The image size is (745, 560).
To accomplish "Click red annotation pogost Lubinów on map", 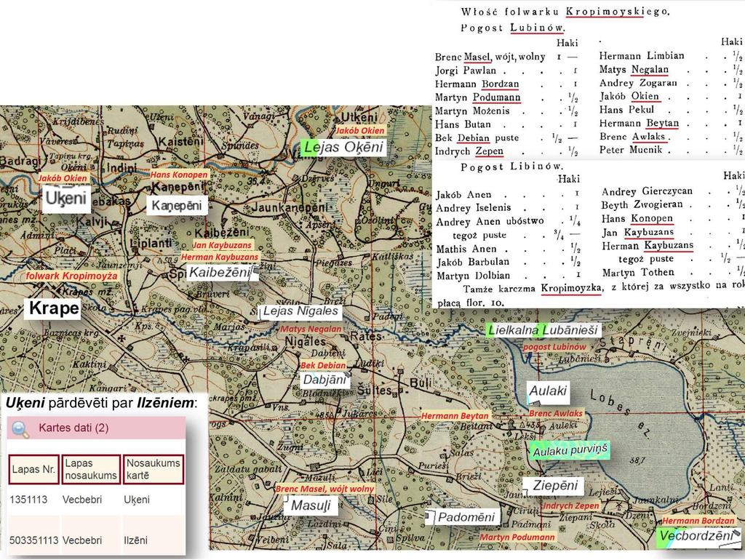I will coord(554,347).
